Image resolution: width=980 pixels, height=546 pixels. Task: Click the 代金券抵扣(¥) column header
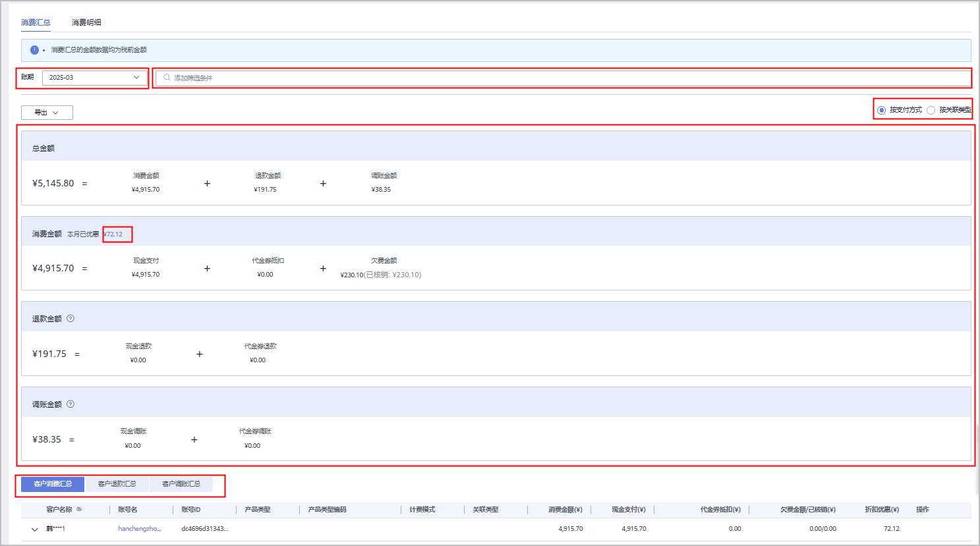[720, 510]
